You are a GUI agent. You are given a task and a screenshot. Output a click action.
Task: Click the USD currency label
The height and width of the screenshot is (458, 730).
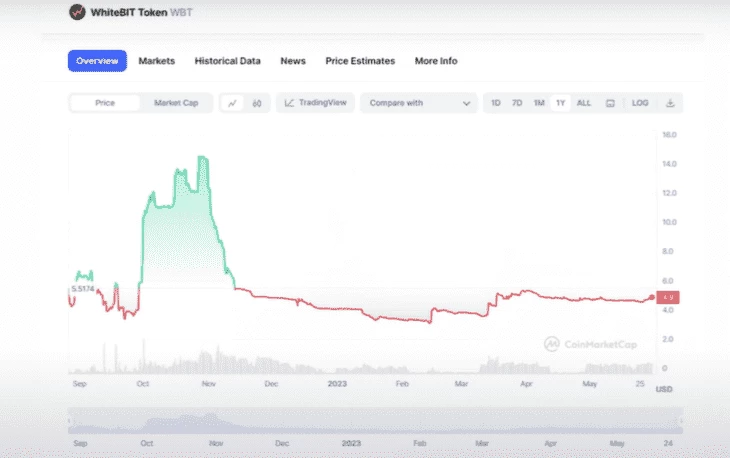pos(664,389)
